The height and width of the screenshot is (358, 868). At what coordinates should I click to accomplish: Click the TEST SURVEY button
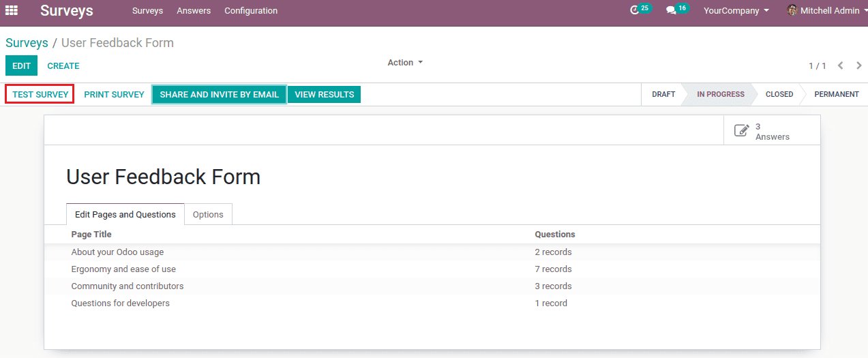[40, 95]
